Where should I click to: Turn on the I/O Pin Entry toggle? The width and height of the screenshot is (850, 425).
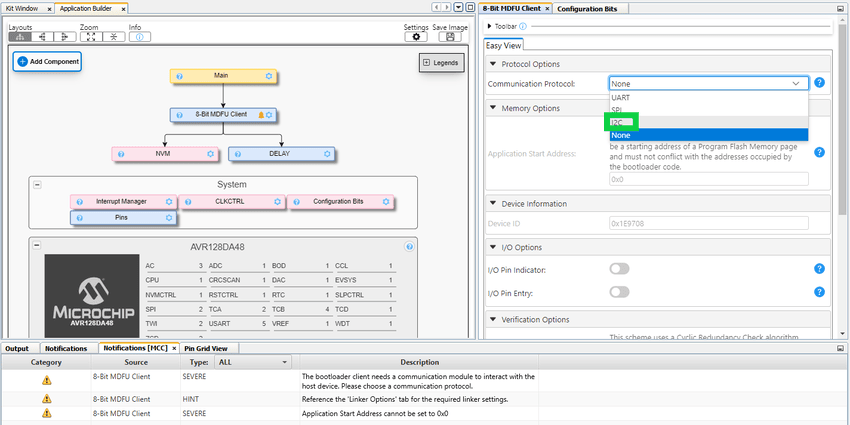619,292
